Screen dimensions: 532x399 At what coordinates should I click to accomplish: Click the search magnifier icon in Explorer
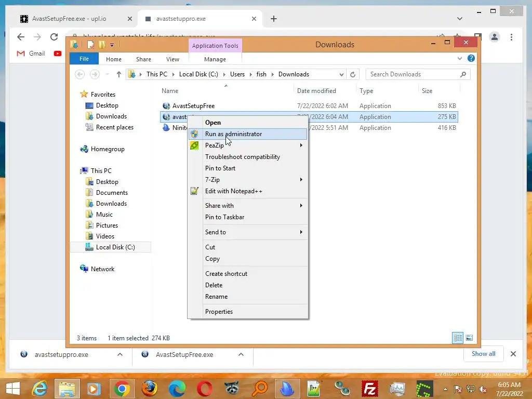coord(463,74)
